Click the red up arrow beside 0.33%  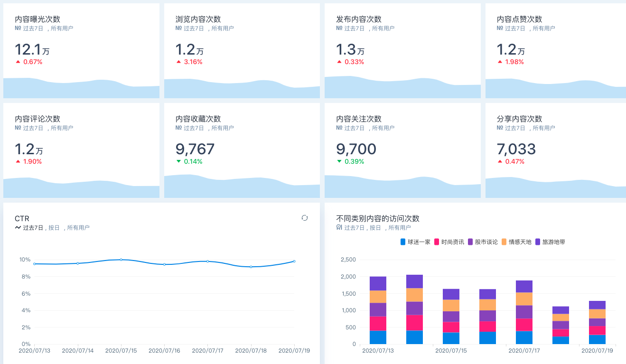click(x=339, y=62)
